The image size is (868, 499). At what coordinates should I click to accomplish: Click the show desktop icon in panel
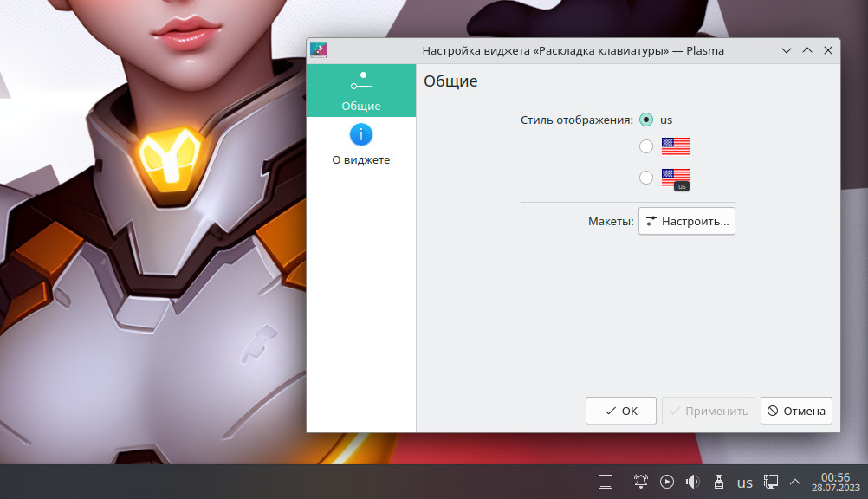[x=606, y=482]
